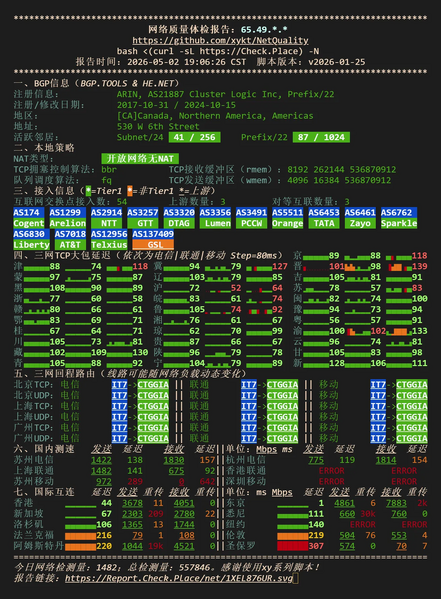The width and height of the screenshot is (441, 599).
Task: Click the [CA]Canada region line
Action: (215, 115)
